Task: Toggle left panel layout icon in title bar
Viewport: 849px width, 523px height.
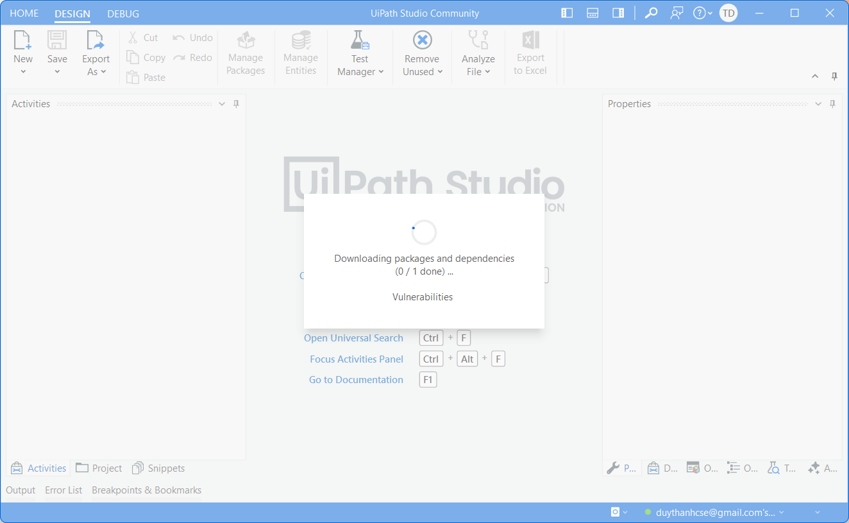Action: tap(567, 13)
